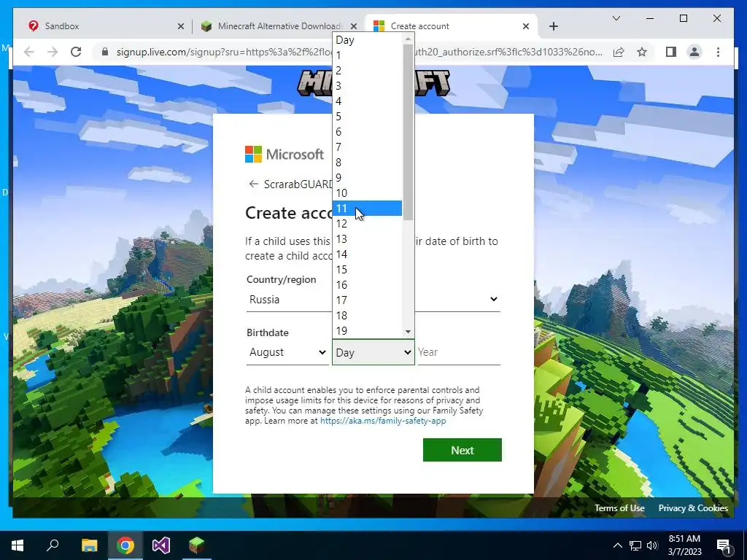
Task: Click the day list scrollbar thumb
Action: (x=408, y=132)
